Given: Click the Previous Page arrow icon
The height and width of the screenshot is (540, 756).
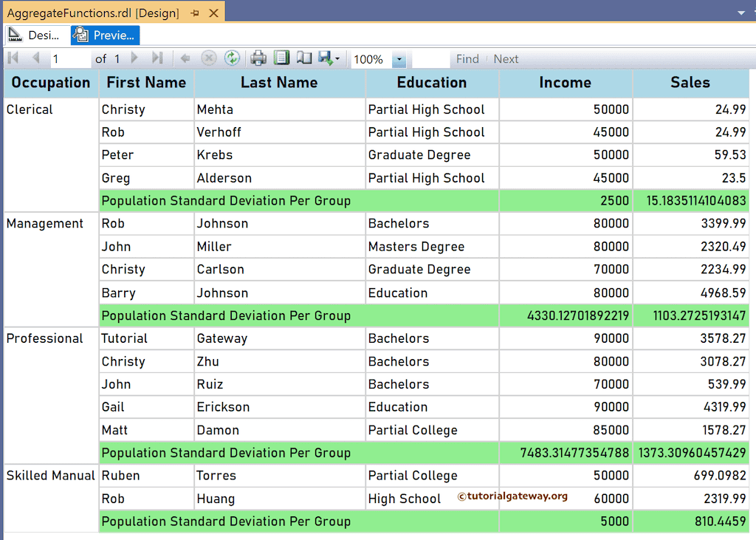Looking at the screenshot, I should 35,58.
